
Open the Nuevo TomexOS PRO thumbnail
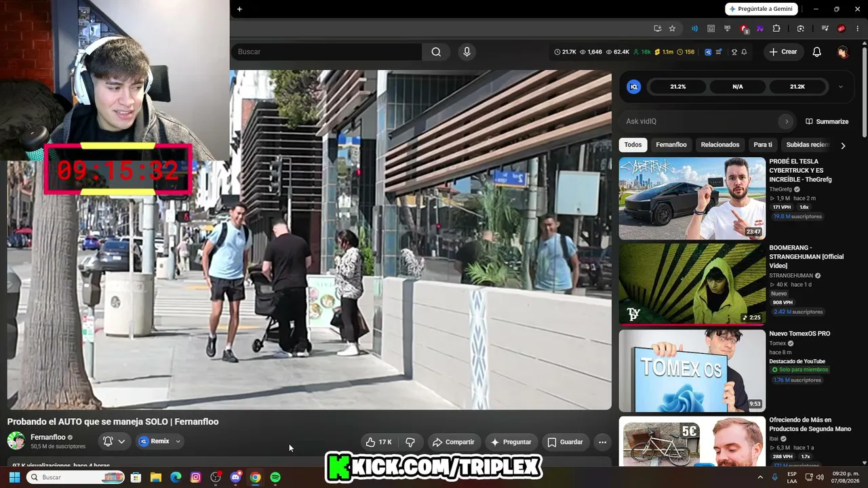tap(692, 371)
